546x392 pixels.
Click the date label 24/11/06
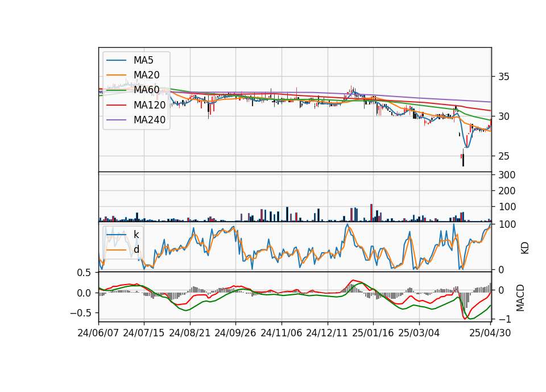282,333
